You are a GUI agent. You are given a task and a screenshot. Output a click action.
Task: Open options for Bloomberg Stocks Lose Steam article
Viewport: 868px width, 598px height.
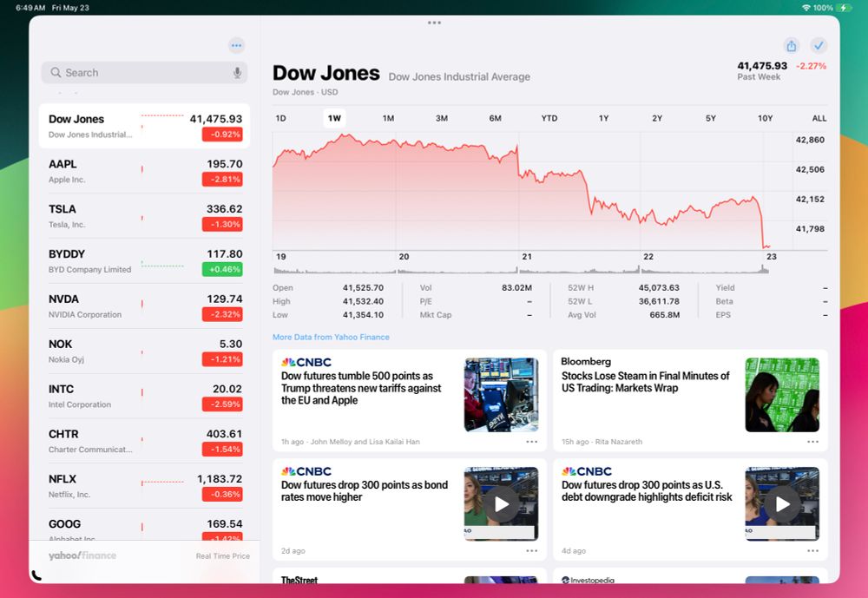click(x=812, y=441)
